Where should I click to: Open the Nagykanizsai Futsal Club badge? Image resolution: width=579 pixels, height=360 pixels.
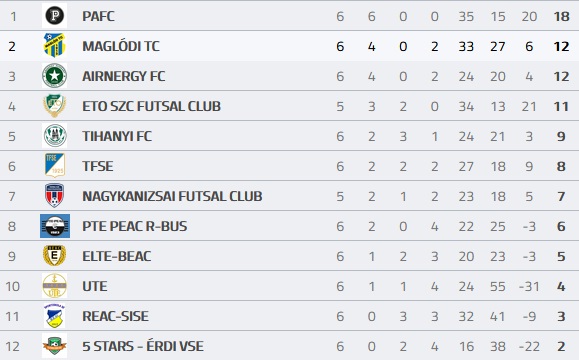click(x=54, y=196)
